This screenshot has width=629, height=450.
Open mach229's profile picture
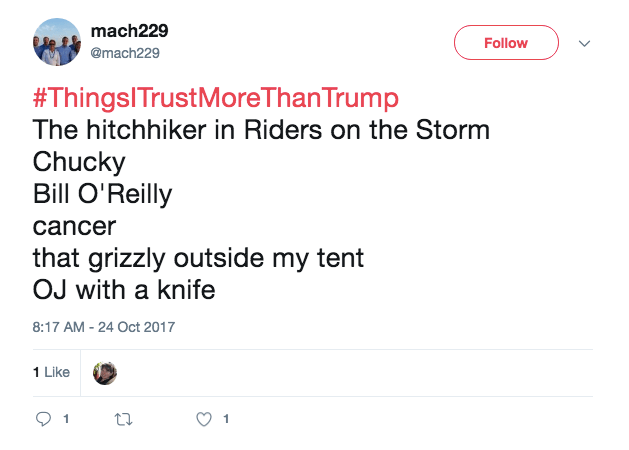[57, 42]
